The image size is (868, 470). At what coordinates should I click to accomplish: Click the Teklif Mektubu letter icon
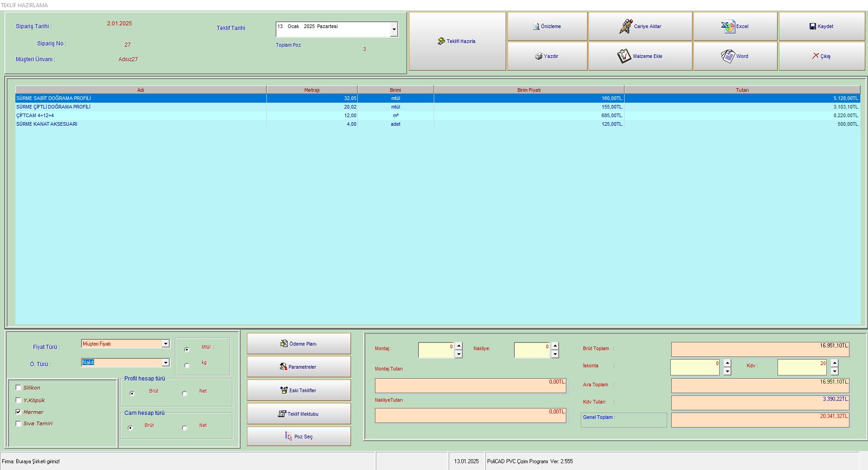coord(282,414)
